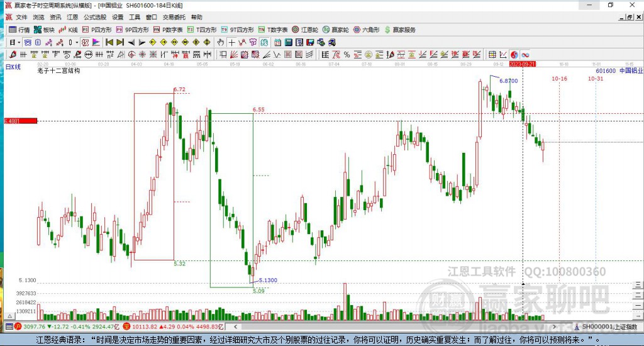Image resolution: width=644 pixels, height=346 pixels.
Task: Click the percent sign drawing tool
Action: coord(347,55)
